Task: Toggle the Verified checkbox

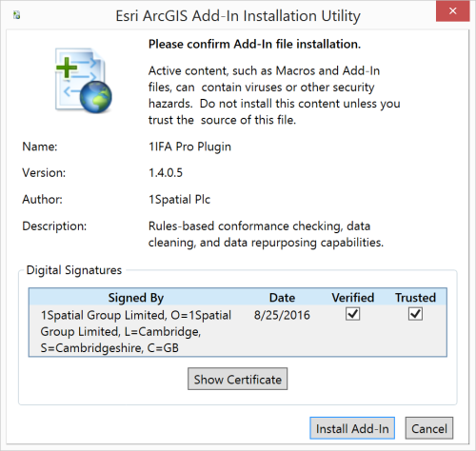Action: tap(352, 314)
